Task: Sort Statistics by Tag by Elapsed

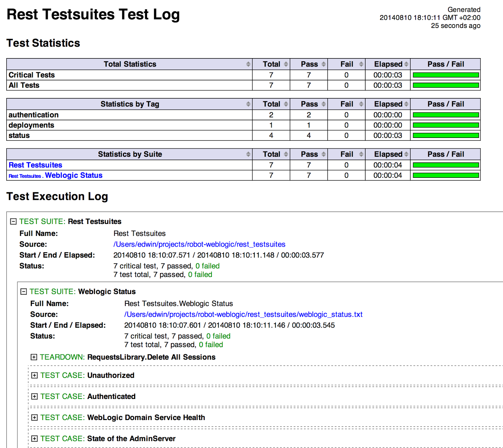Action: coord(388,104)
